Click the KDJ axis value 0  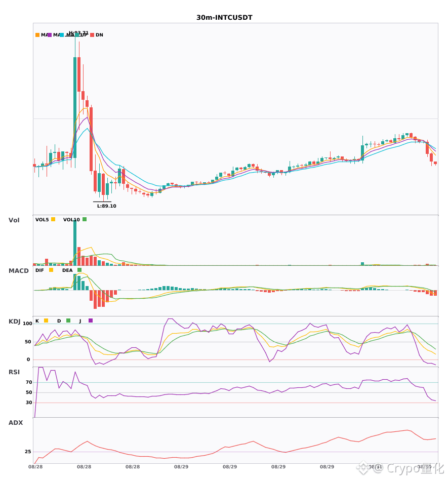[28, 359]
